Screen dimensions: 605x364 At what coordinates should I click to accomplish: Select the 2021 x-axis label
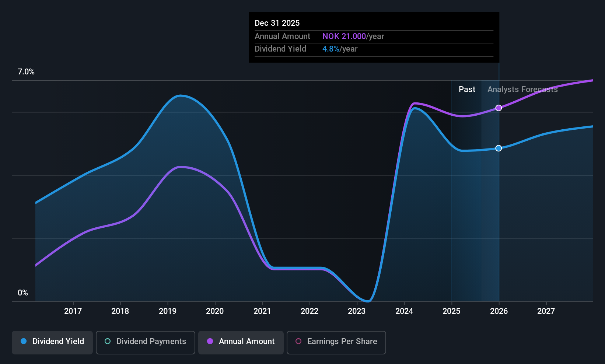(262, 311)
